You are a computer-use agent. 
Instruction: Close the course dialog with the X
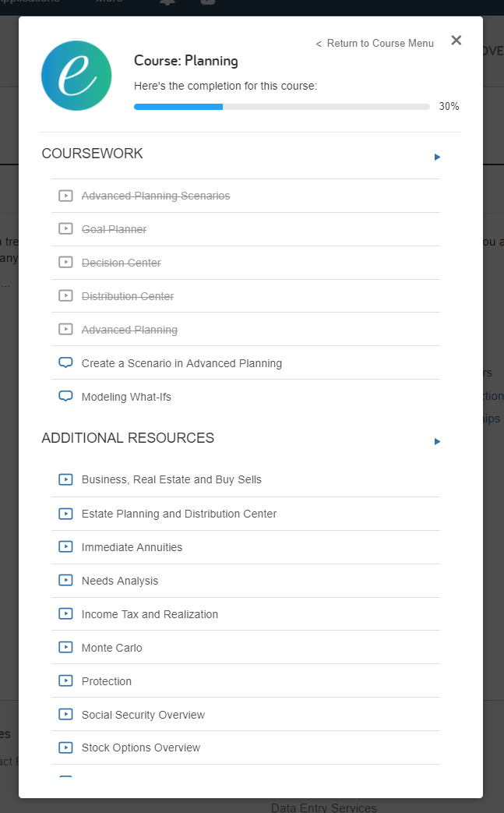pos(456,41)
